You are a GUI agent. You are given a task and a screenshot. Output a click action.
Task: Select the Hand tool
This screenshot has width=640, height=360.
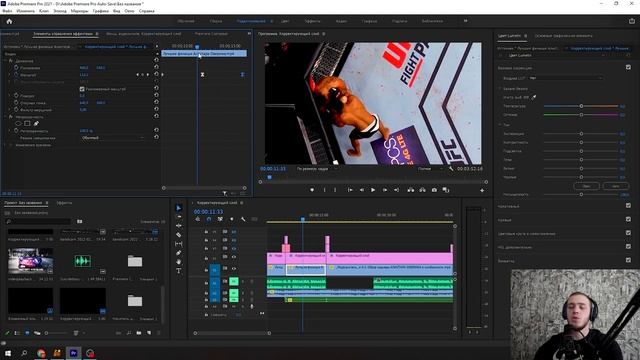pos(178,262)
